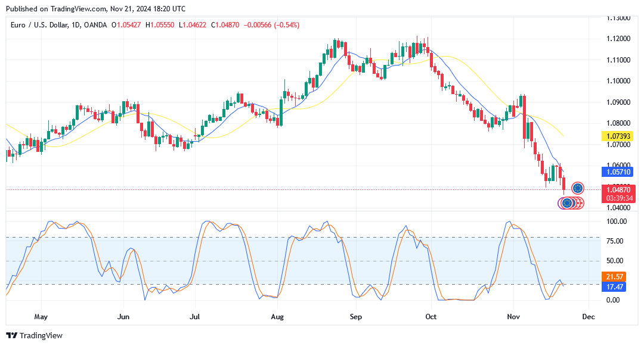The image size is (644, 346).
Task: Click the 1.08000 price axis label
Action: click(618, 123)
